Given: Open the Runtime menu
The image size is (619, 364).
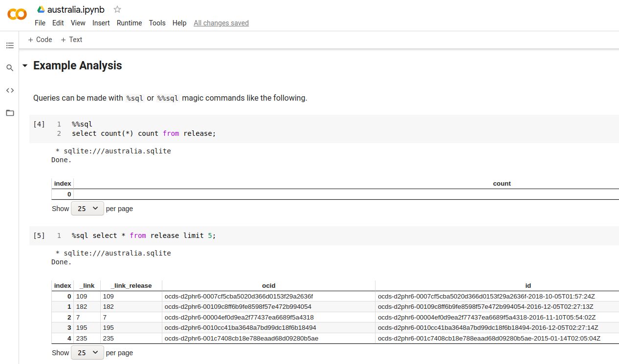Looking at the screenshot, I should tap(129, 23).
